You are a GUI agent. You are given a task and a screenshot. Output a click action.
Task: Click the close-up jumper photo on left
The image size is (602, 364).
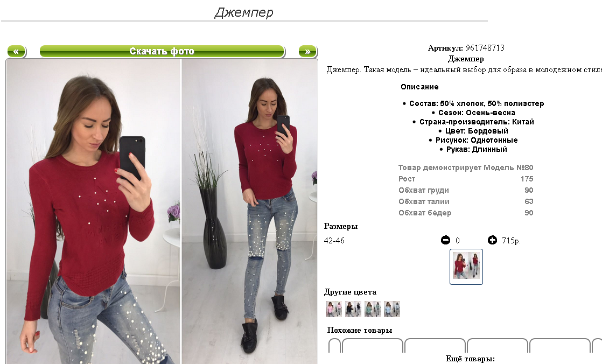(x=93, y=211)
